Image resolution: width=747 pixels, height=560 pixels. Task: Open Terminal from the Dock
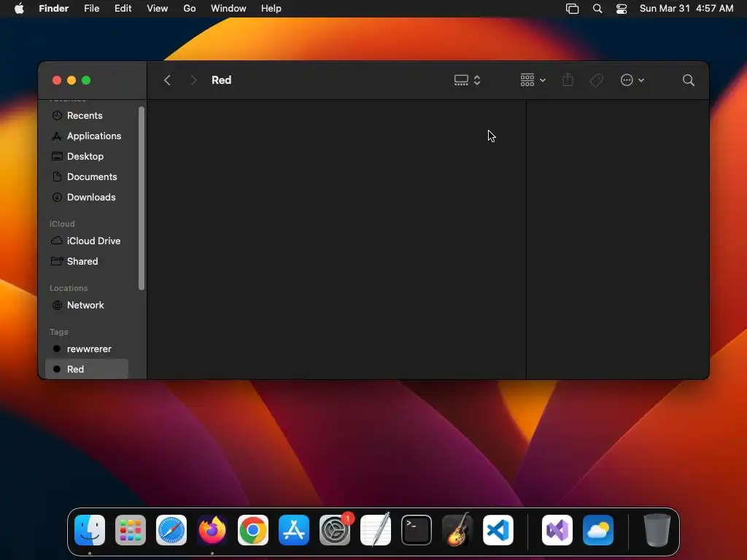tap(417, 529)
